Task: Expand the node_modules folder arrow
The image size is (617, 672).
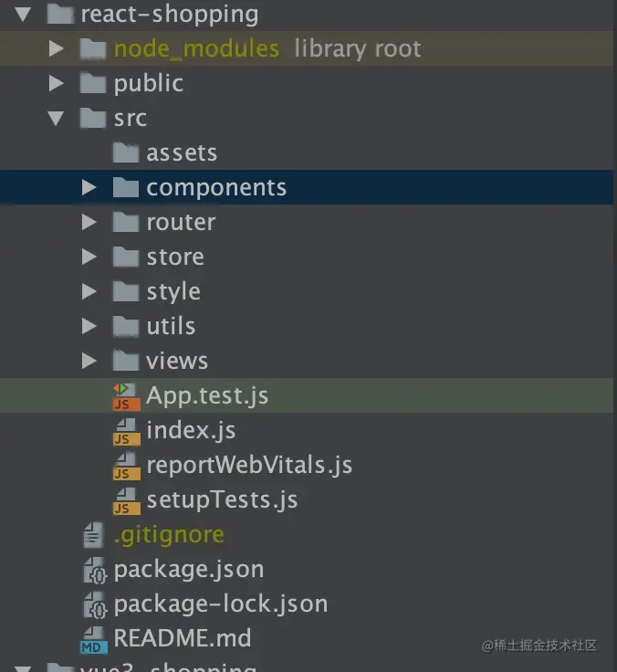Action: pyautogui.click(x=57, y=48)
